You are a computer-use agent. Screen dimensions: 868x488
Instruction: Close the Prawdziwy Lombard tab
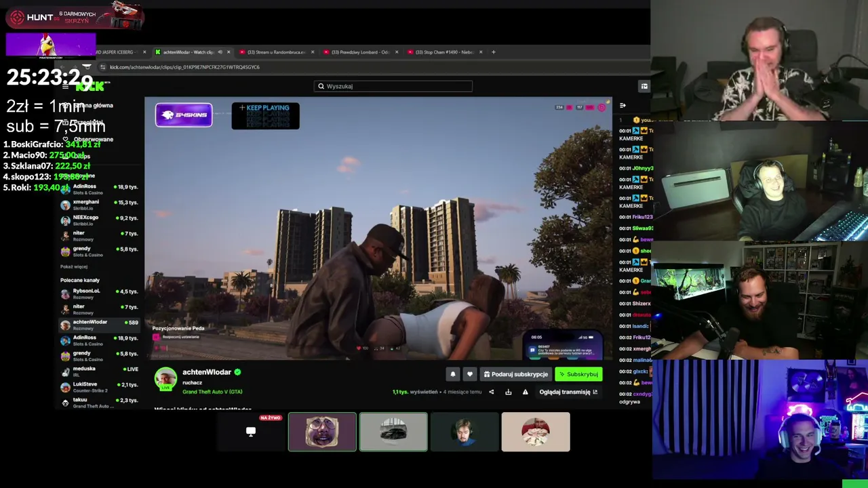click(397, 52)
